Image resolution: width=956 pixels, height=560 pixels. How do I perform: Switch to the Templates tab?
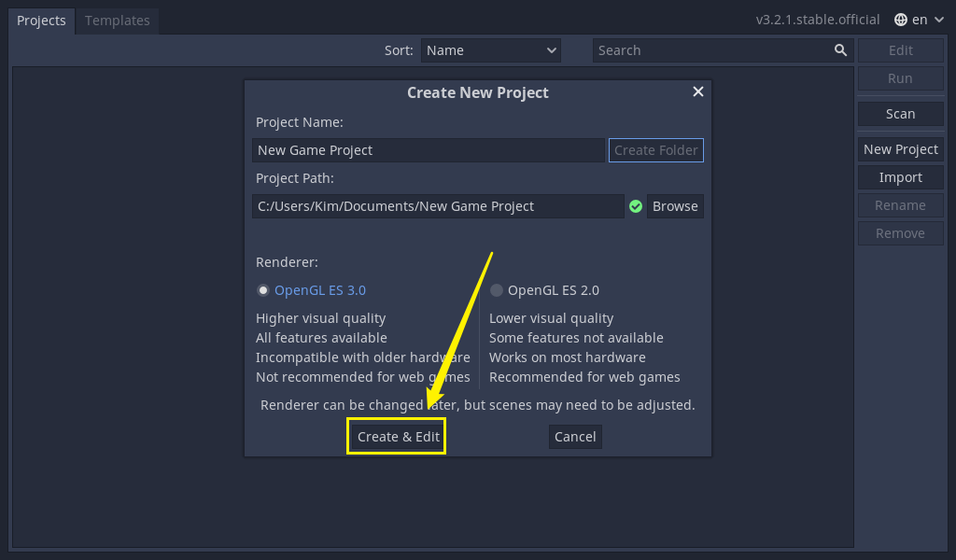coord(117,21)
